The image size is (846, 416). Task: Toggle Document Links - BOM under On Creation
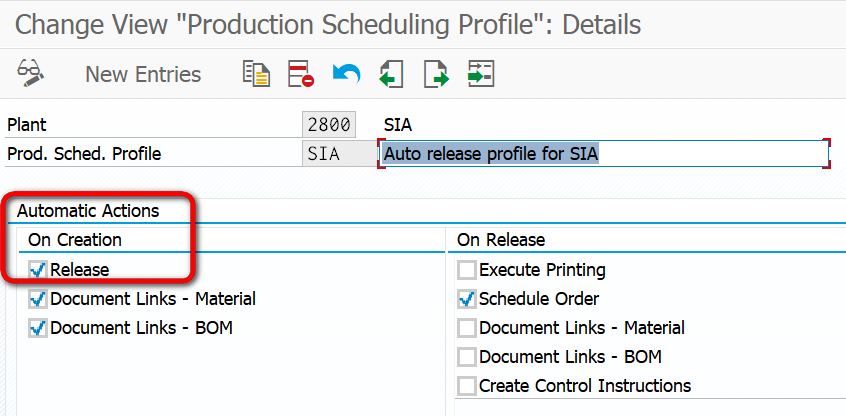38,328
